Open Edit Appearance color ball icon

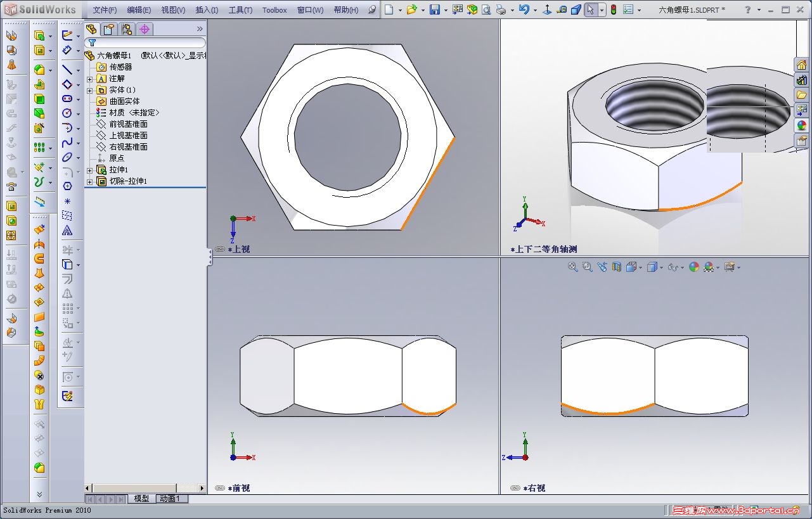(x=694, y=267)
